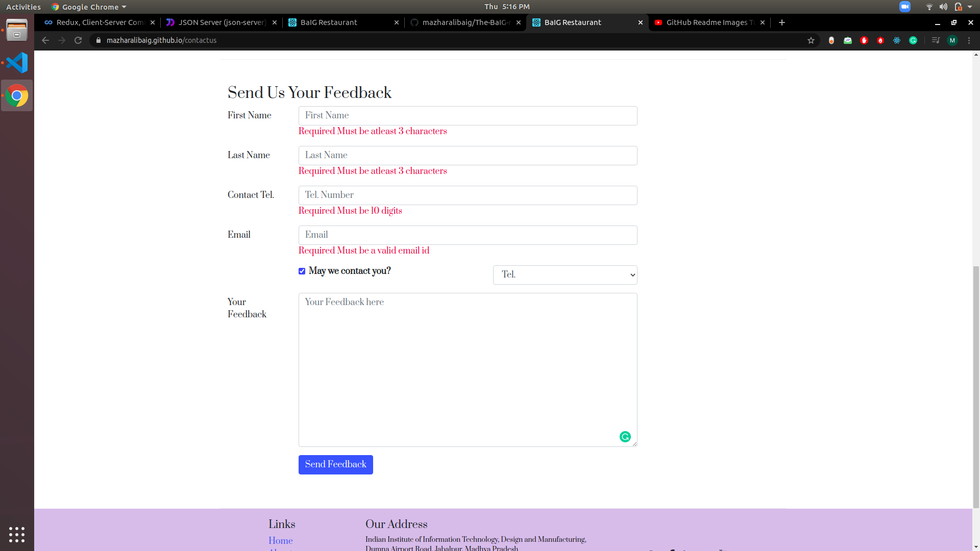This screenshot has height=551, width=980.
Task: Click the Grammarly icon in feedback textarea
Action: click(x=625, y=437)
